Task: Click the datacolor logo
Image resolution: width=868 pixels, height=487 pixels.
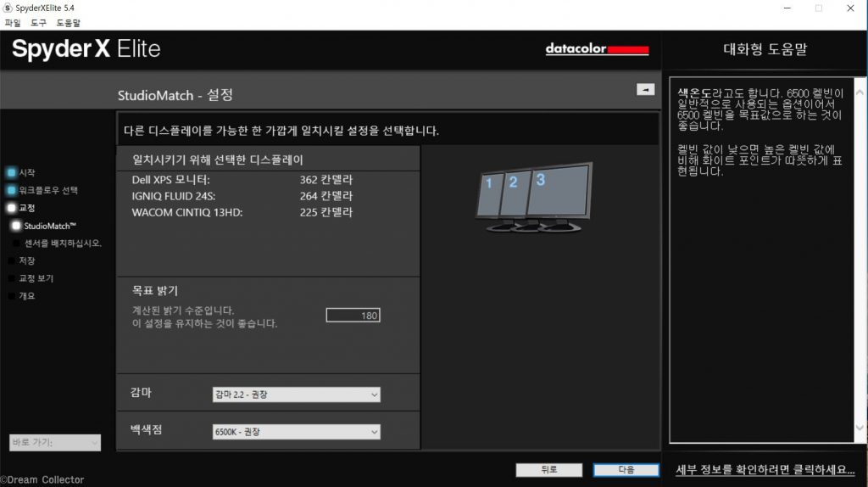Action: click(597, 48)
